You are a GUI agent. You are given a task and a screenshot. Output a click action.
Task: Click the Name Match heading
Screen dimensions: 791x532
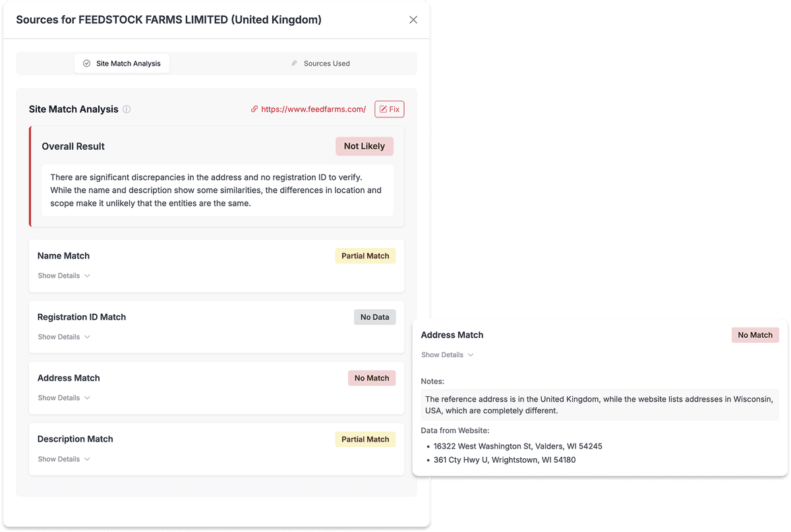[63, 256]
